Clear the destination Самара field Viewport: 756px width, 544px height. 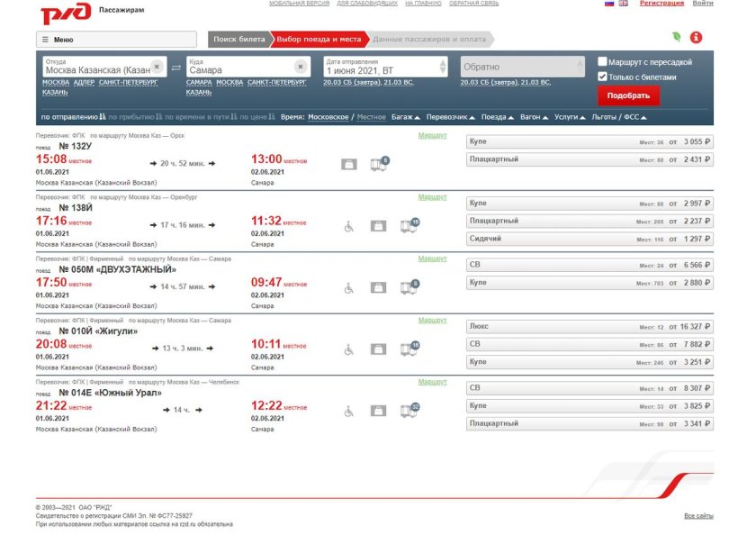click(301, 67)
